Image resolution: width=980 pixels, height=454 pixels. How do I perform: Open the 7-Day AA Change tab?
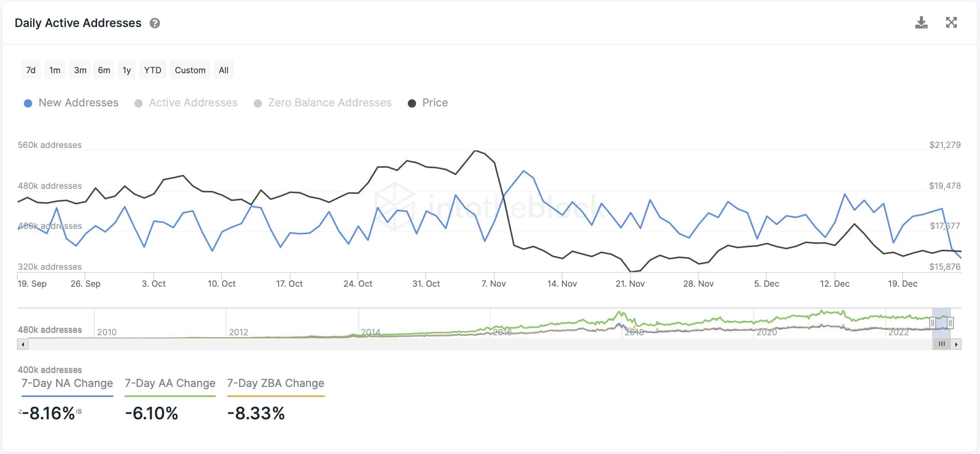tap(170, 383)
